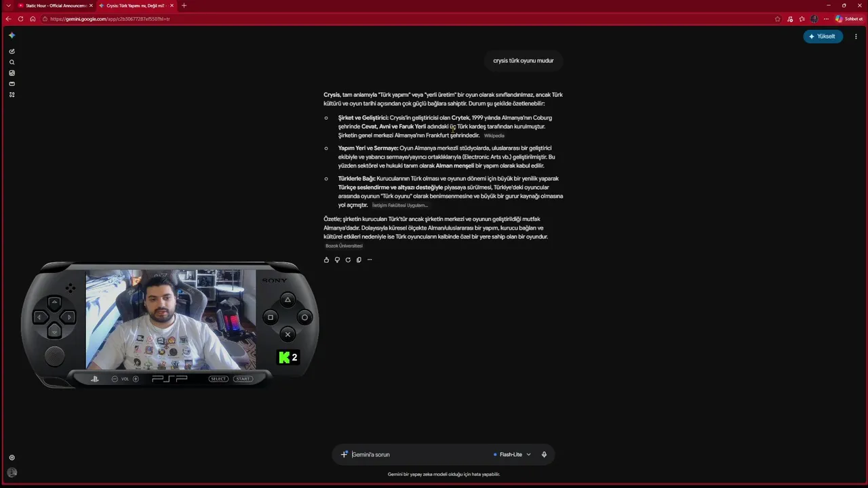Switch to the Static Hour - Official Announcement tab
Image resolution: width=868 pixels, height=488 pixels.
pos(56,5)
